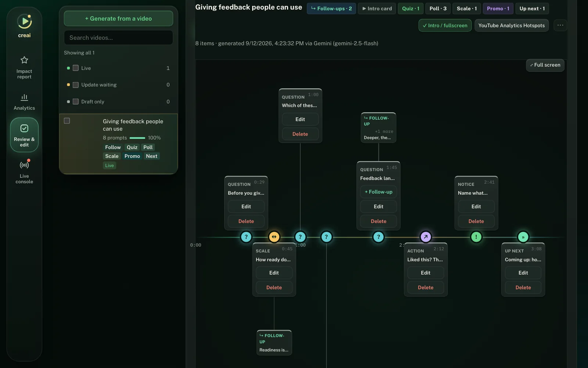Edit the 1:00 question card

300,119
